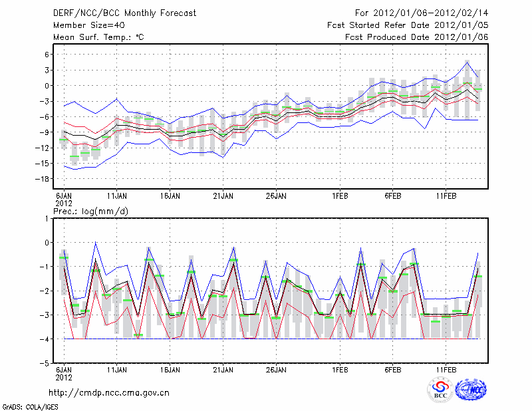532x411 pixels.
Task: Select 11JAN tick on the temperature chart
Action: (117, 196)
